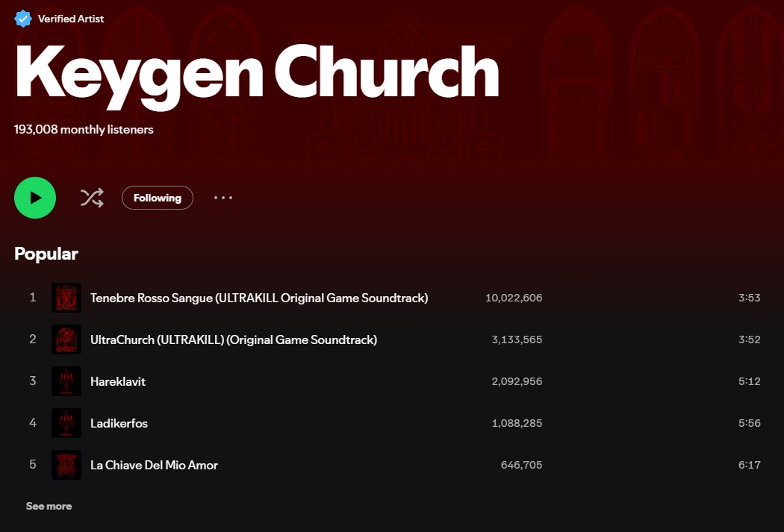Click the Hareklavit album art thumbnail
This screenshot has width=784, height=532.
pos(66,381)
